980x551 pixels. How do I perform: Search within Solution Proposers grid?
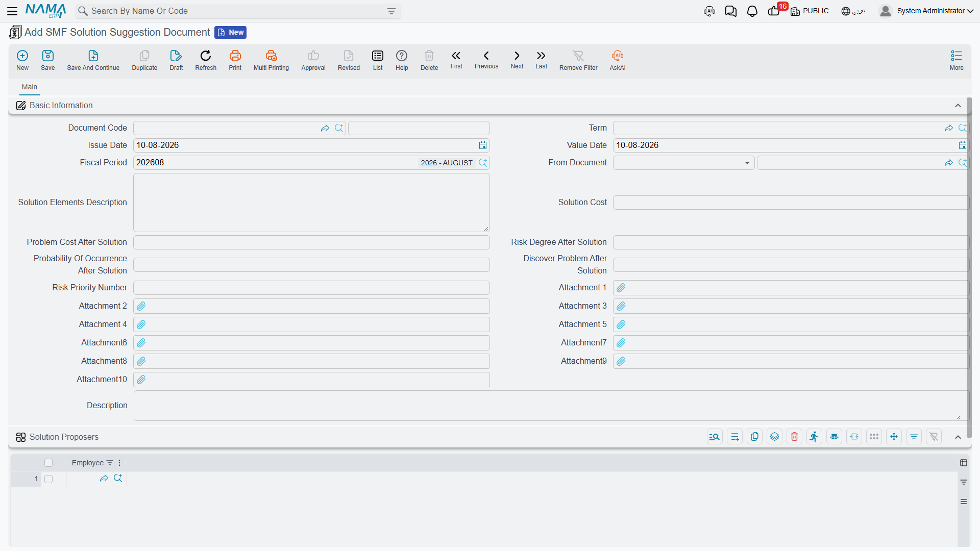coord(715,437)
